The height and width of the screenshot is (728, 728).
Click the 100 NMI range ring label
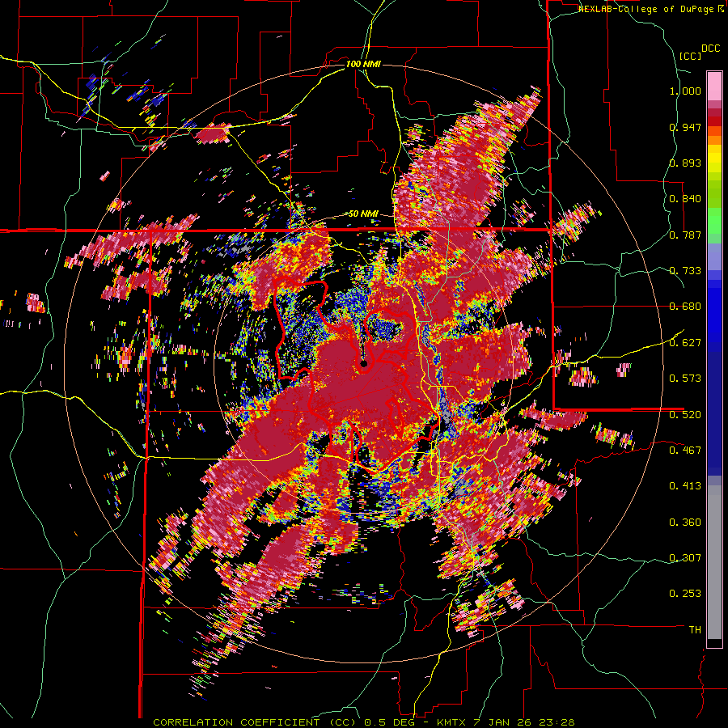coord(363,64)
